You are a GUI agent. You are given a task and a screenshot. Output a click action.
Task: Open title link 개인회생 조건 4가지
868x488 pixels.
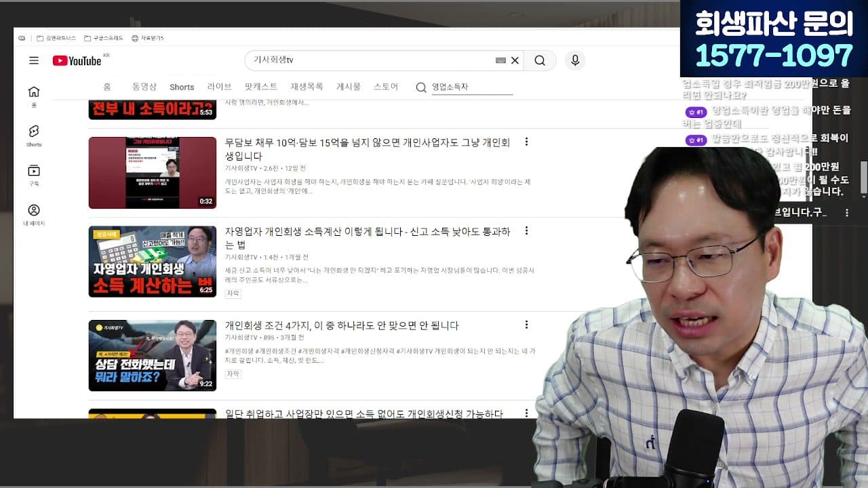tap(342, 325)
